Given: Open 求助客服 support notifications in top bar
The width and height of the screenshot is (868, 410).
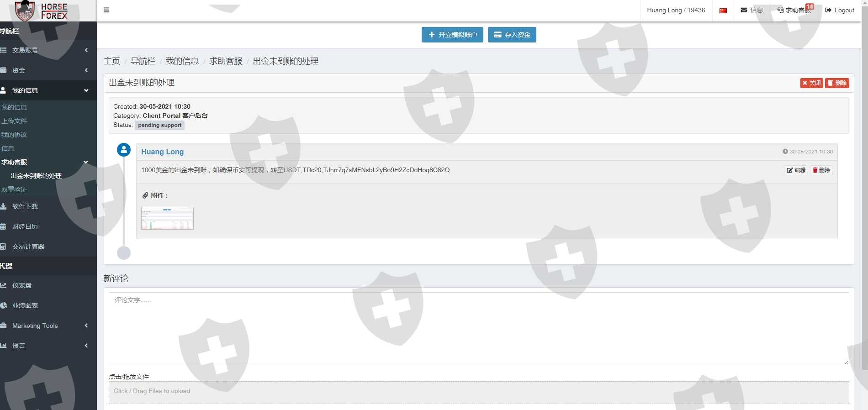Looking at the screenshot, I should coord(794,10).
